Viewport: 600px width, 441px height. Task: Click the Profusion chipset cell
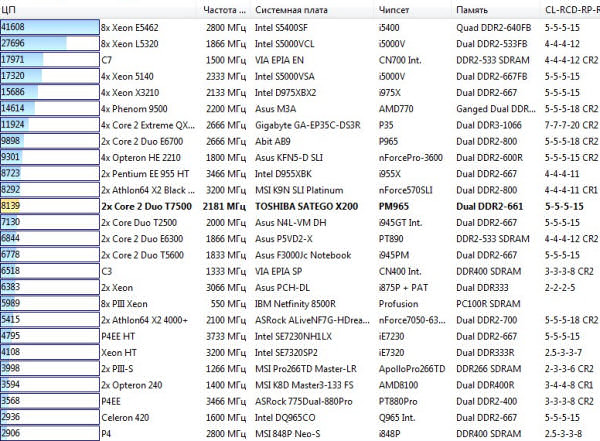(x=398, y=304)
